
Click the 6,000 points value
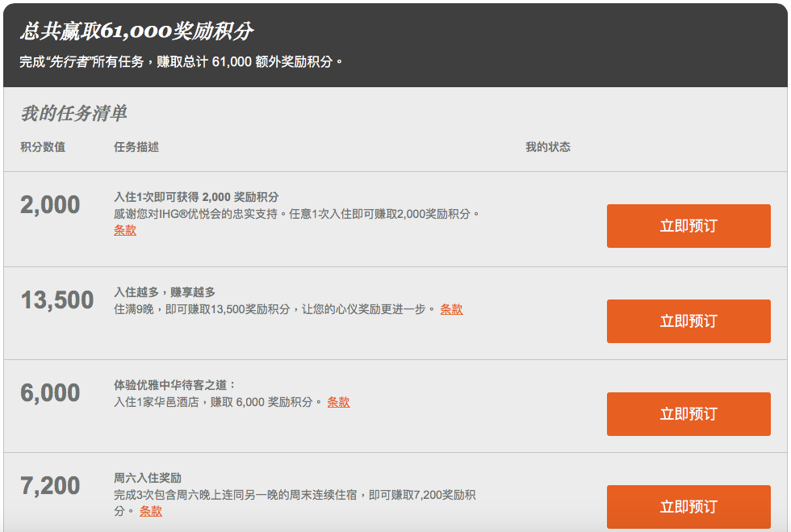click(x=50, y=392)
